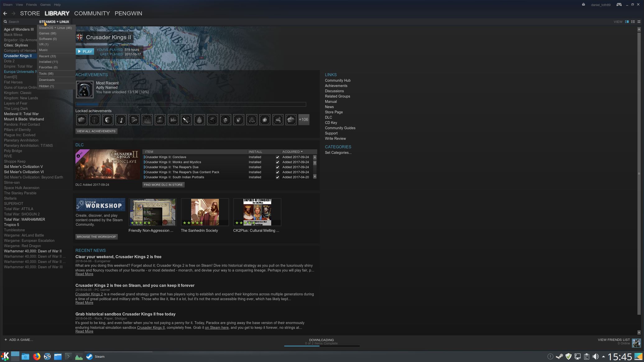Click the achievements progress bar
Screen dimensions: 644x362
point(191,104)
